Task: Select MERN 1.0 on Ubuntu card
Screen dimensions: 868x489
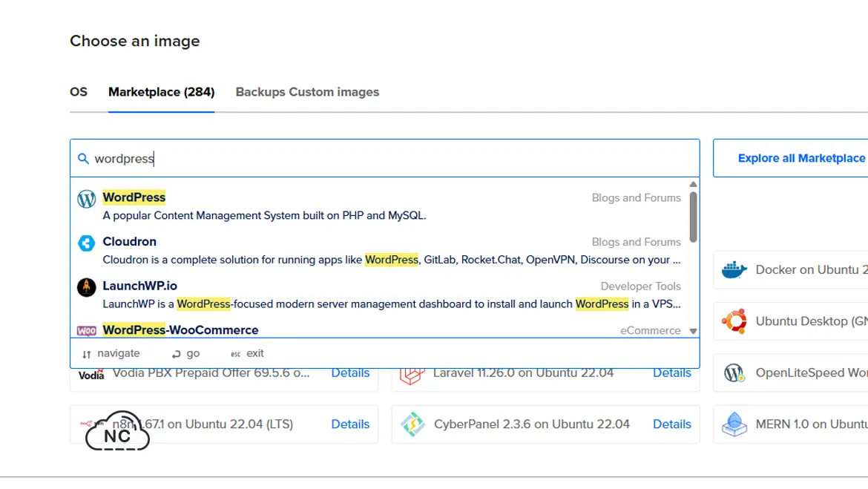Action: click(791, 424)
